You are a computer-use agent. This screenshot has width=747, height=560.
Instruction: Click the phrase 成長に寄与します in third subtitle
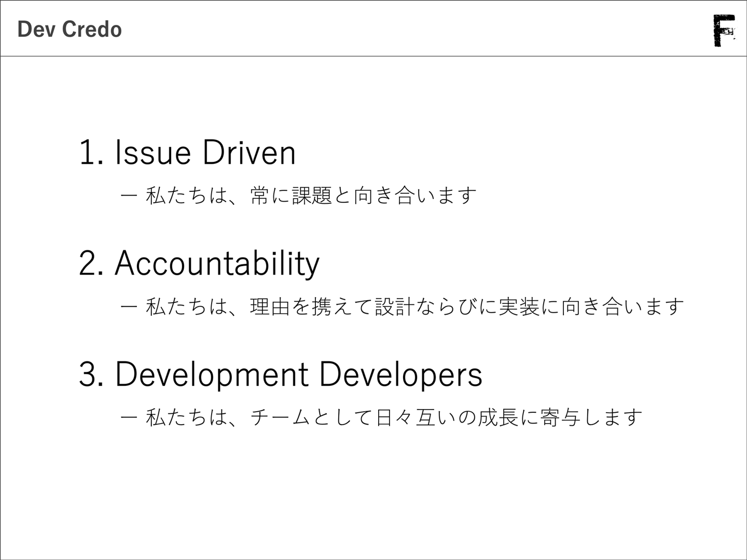tap(560, 417)
